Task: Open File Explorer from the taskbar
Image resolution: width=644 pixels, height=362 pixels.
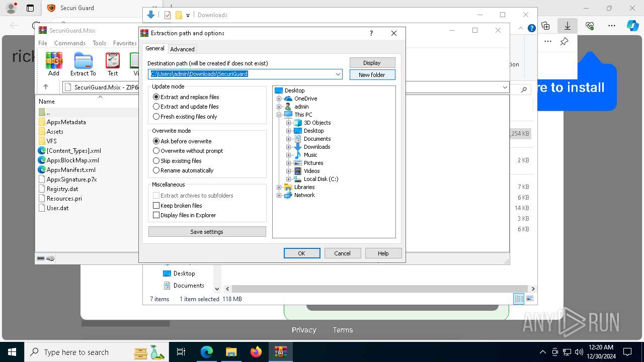Action: 231,352
